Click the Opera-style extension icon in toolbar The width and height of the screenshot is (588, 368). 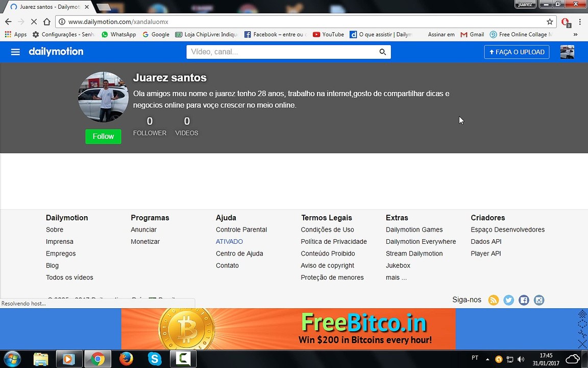[566, 22]
